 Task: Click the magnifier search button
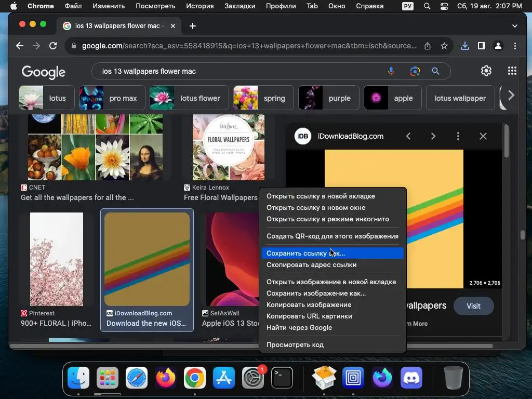point(436,71)
